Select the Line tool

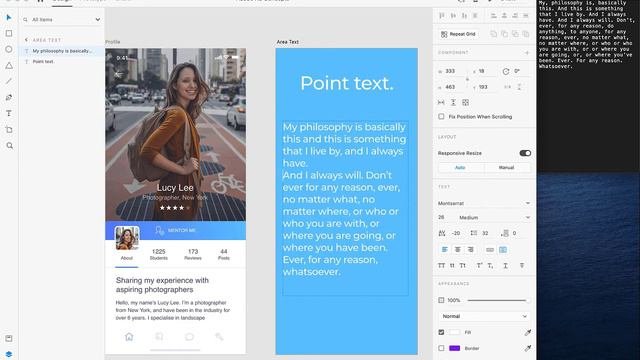click(9, 81)
